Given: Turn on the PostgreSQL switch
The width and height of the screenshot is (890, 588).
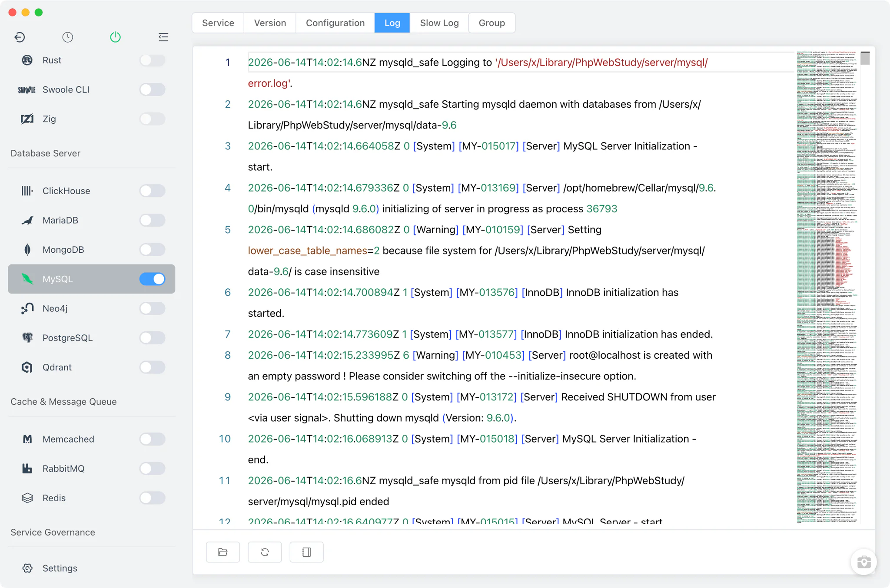Looking at the screenshot, I should 153,338.
